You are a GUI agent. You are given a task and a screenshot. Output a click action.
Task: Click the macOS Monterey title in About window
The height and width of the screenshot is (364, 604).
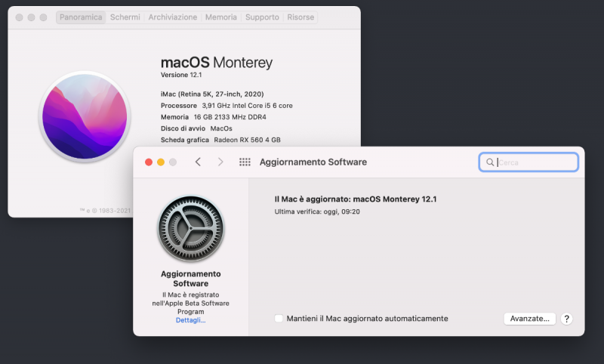coord(217,63)
